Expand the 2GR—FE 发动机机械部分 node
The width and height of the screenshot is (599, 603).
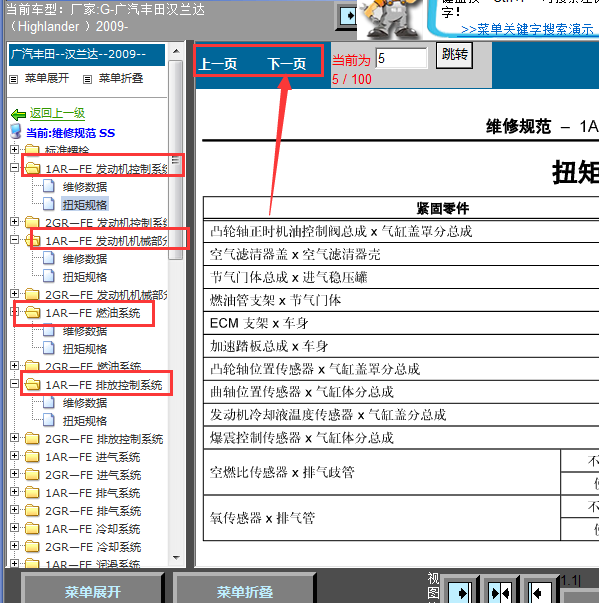(14, 293)
